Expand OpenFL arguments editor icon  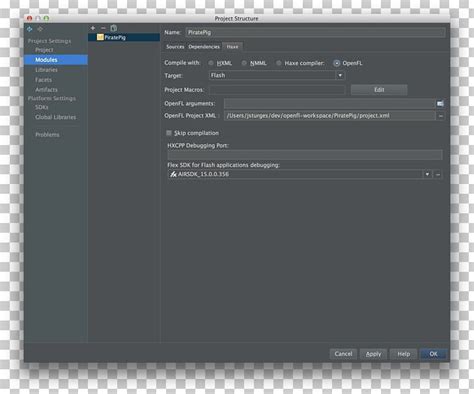coord(440,104)
